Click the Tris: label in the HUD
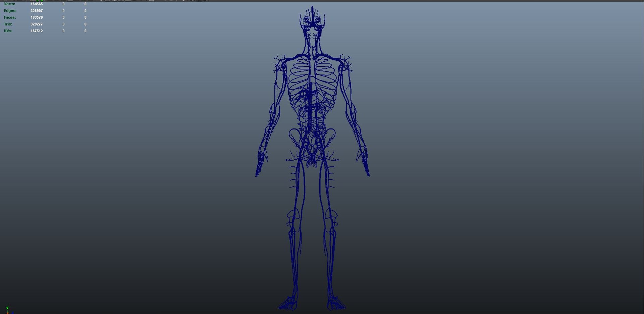The width and height of the screenshot is (644, 314). (8, 24)
